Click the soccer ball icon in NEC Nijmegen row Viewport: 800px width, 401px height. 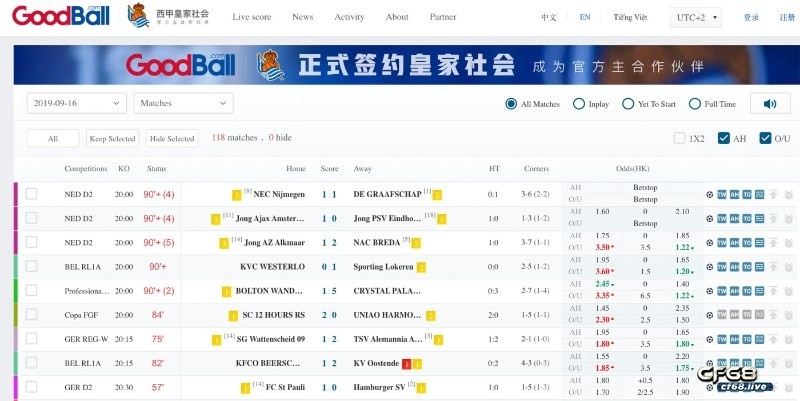[x=710, y=194]
